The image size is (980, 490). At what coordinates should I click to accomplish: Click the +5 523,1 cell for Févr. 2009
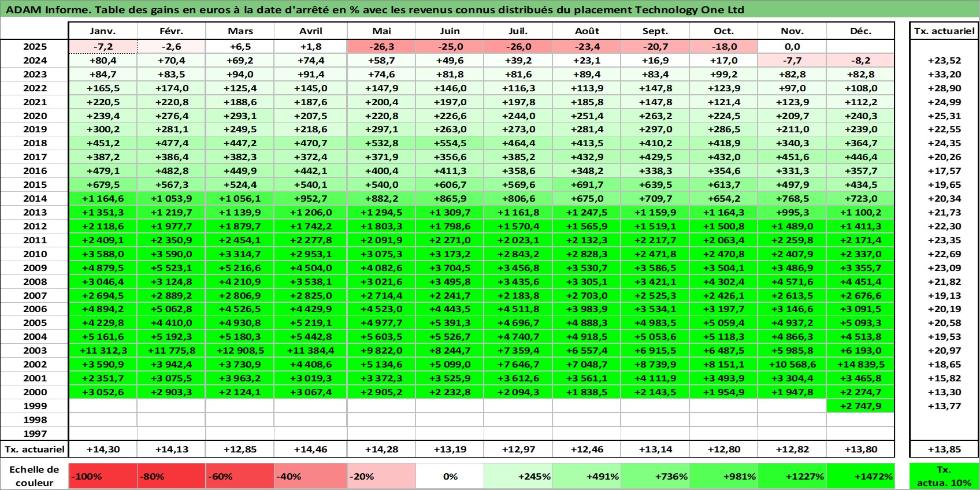pos(171,268)
